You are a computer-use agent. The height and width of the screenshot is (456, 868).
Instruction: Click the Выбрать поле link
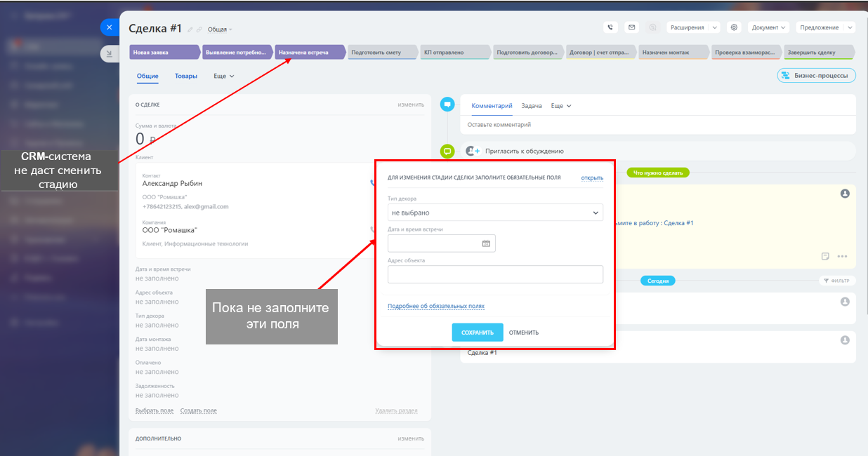[154, 410]
